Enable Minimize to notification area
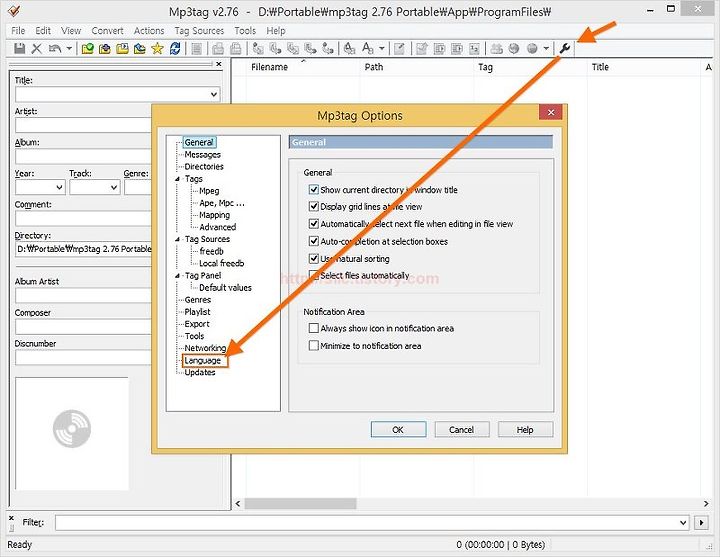 (314, 345)
